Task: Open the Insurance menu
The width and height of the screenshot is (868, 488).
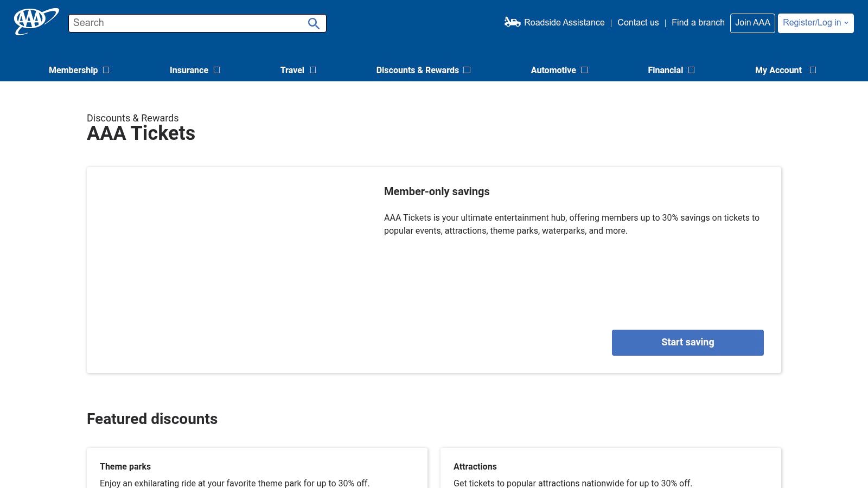Action: (189, 70)
